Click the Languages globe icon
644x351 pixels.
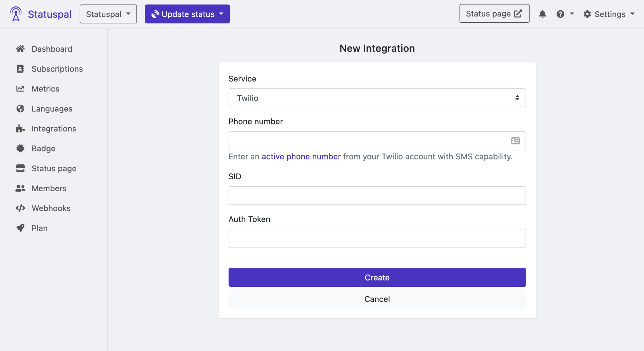point(20,109)
